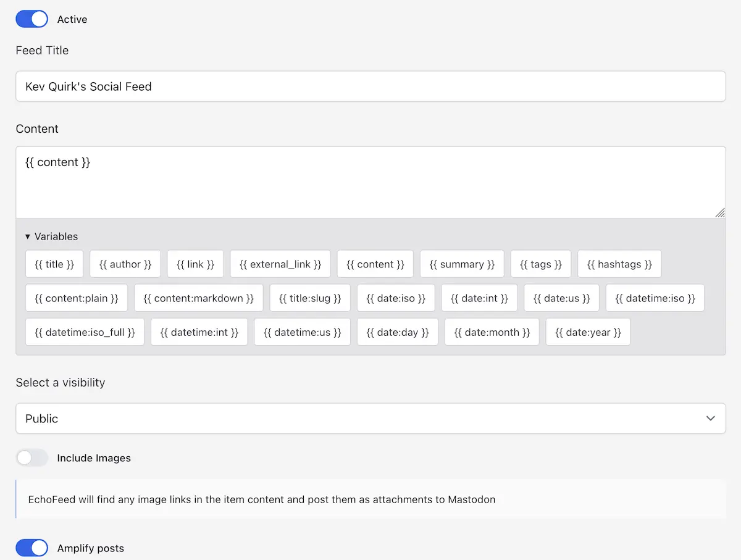Click the Feed Title input field
This screenshot has width=741, height=560.
click(371, 86)
